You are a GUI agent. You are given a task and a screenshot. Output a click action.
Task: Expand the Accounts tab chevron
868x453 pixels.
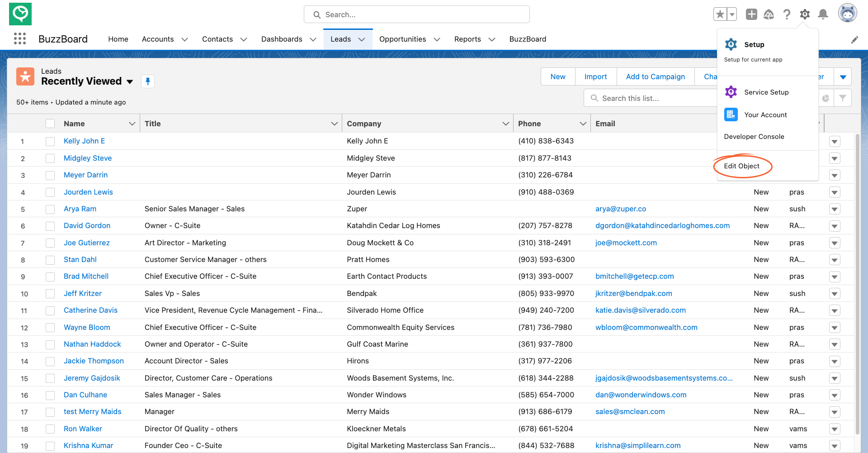coord(184,39)
